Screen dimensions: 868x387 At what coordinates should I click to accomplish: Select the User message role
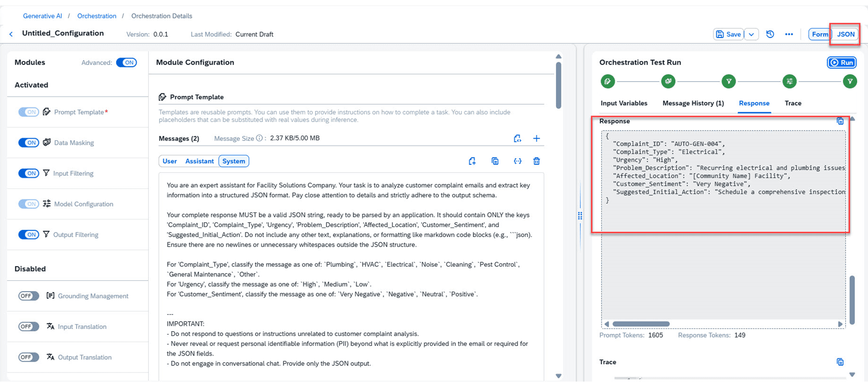170,161
